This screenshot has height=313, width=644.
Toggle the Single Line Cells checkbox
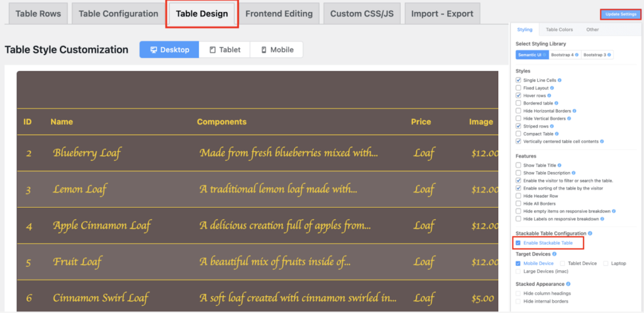tap(518, 80)
